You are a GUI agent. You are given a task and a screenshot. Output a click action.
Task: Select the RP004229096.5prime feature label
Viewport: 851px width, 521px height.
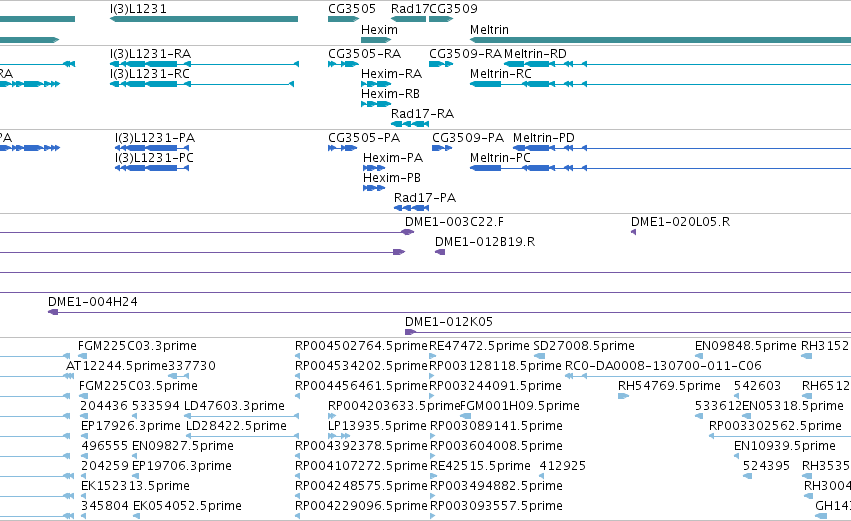[x=361, y=506]
